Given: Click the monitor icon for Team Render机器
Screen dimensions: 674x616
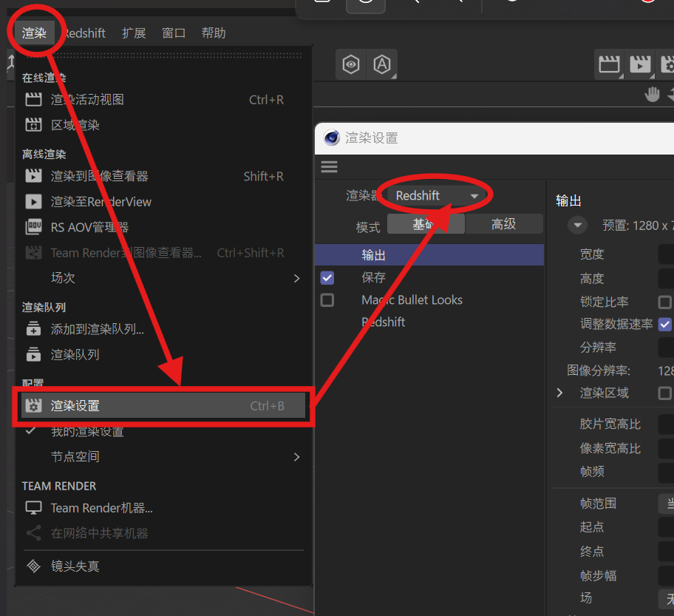Looking at the screenshot, I should pos(33,508).
